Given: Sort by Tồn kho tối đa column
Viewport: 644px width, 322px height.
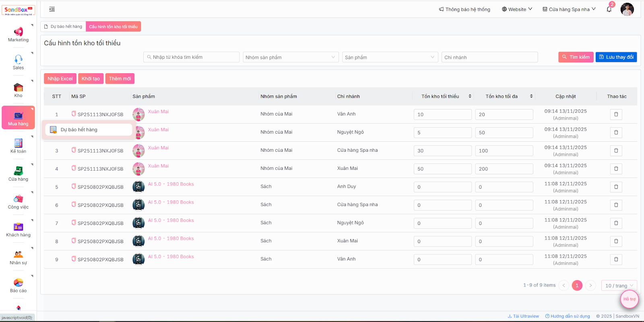Looking at the screenshot, I should tap(531, 96).
